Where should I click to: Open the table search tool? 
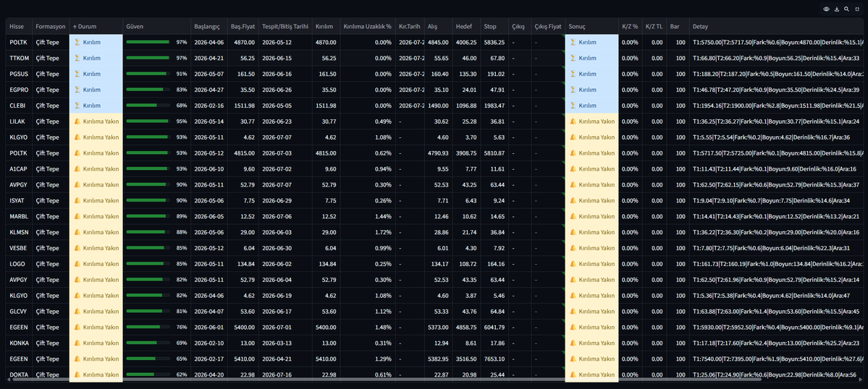point(846,9)
